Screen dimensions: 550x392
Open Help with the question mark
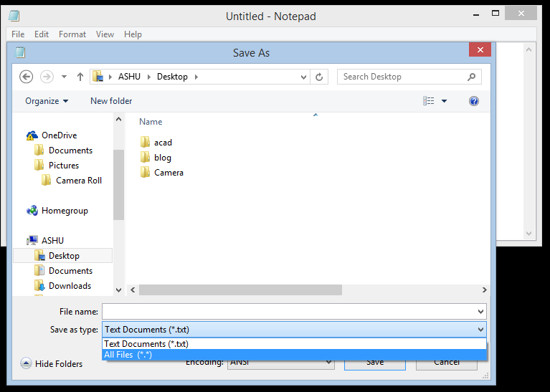click(474, 101)
